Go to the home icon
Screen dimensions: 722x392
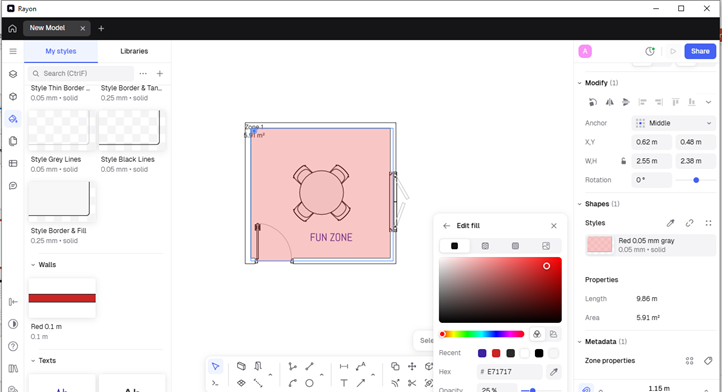(12, 29)
